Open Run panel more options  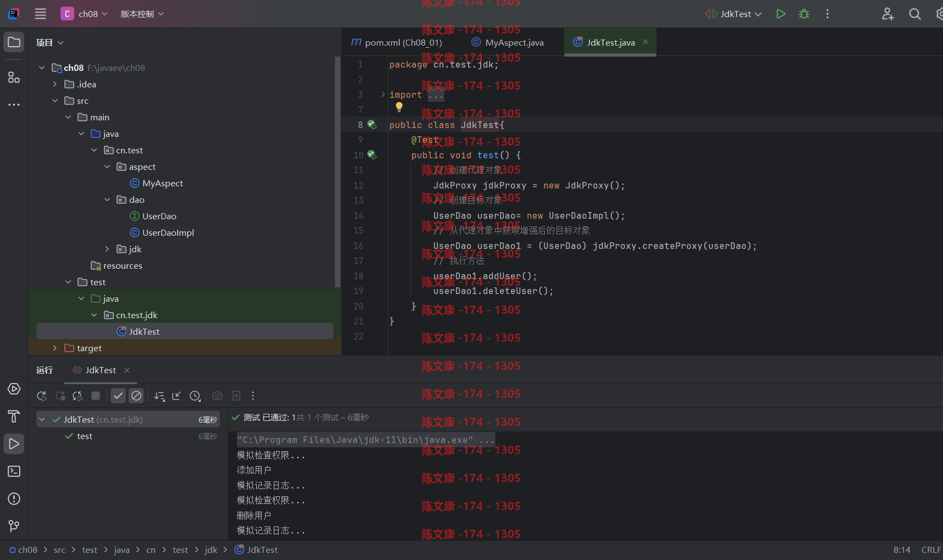253,396
